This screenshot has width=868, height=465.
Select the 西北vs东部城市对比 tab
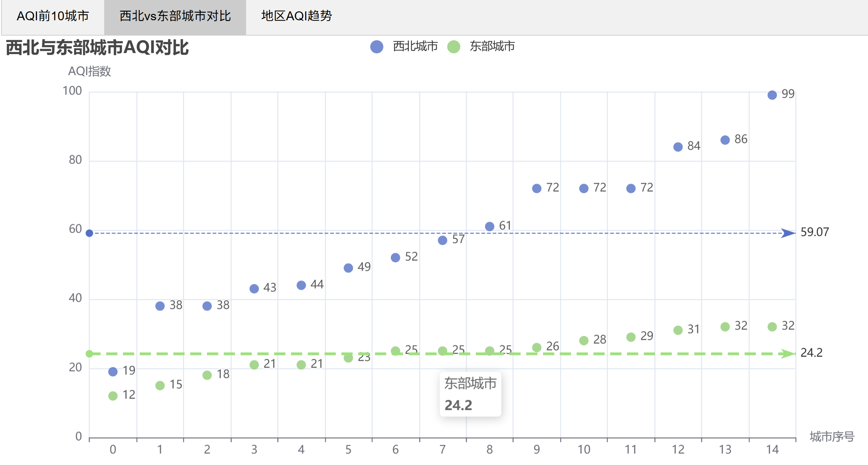175,16
